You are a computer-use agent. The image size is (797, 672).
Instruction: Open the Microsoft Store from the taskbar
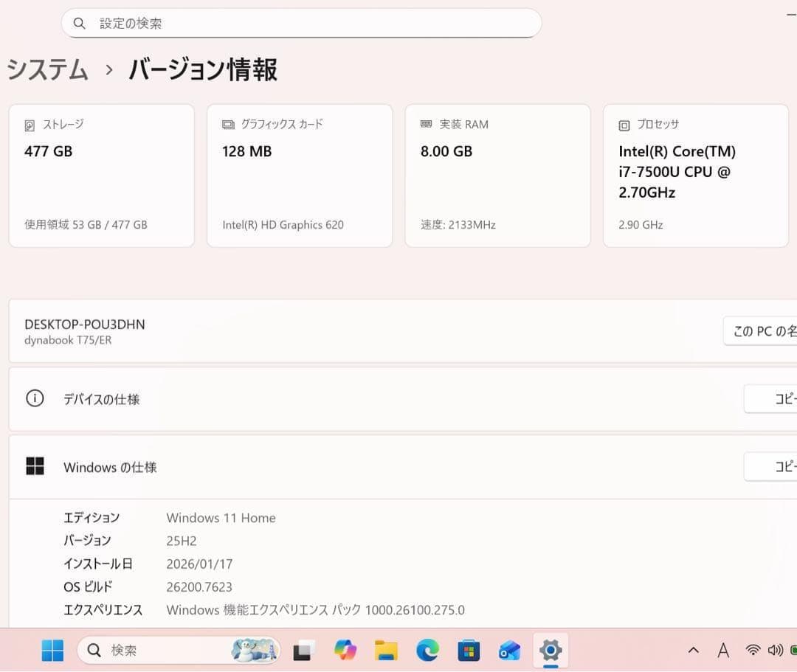pos(469,651)
